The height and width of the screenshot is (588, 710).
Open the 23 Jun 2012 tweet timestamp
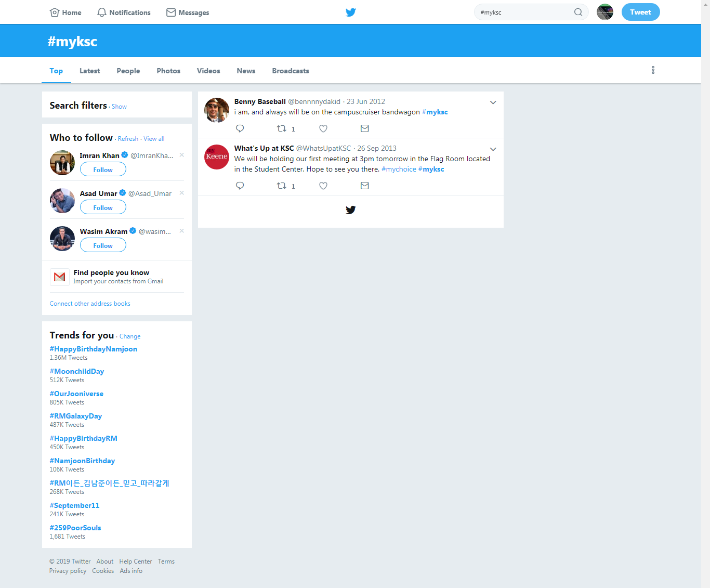(x=366, y=101)
